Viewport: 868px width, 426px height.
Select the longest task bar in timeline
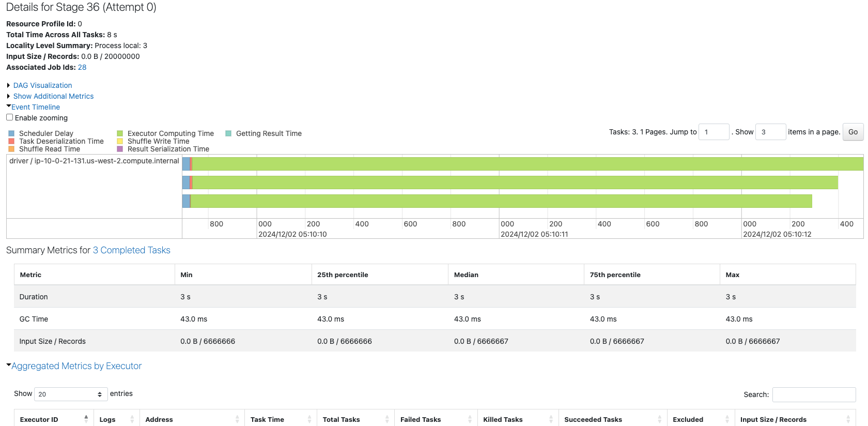(x=523, y=164)
